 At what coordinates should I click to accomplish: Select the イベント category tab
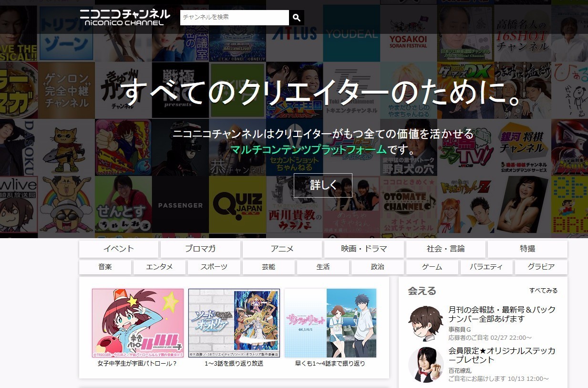pos(119,249)
